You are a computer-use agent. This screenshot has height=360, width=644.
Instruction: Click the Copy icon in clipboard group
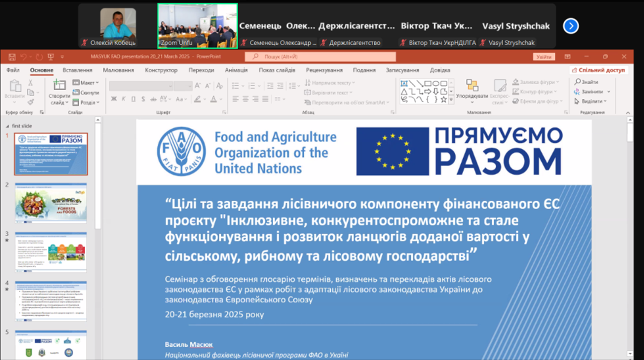click(31, 92)
